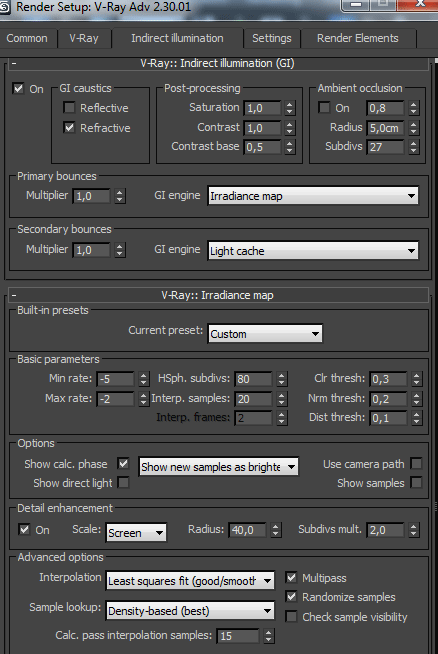Viewport: 438px width, 654px height.
Task: Click the Interp. samples value field
Action: coord(253,399)
